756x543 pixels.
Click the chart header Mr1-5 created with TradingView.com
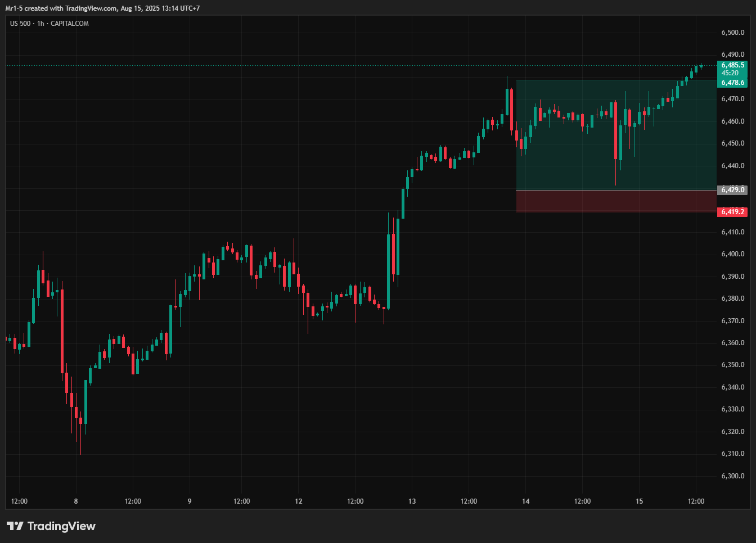102,8
